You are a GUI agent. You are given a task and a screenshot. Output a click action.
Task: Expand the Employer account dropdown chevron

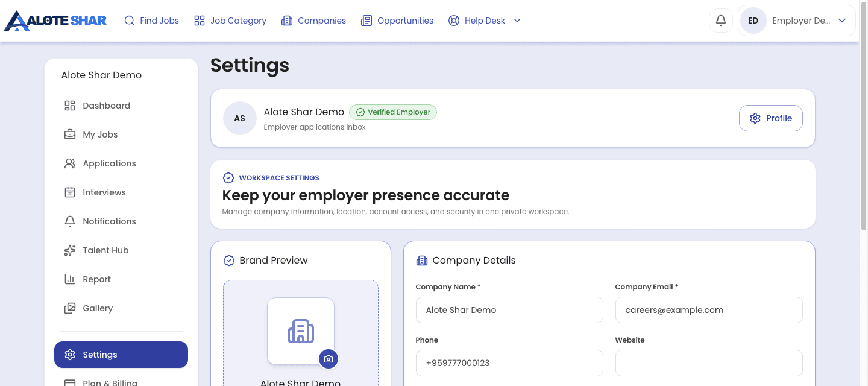(842, 21)
